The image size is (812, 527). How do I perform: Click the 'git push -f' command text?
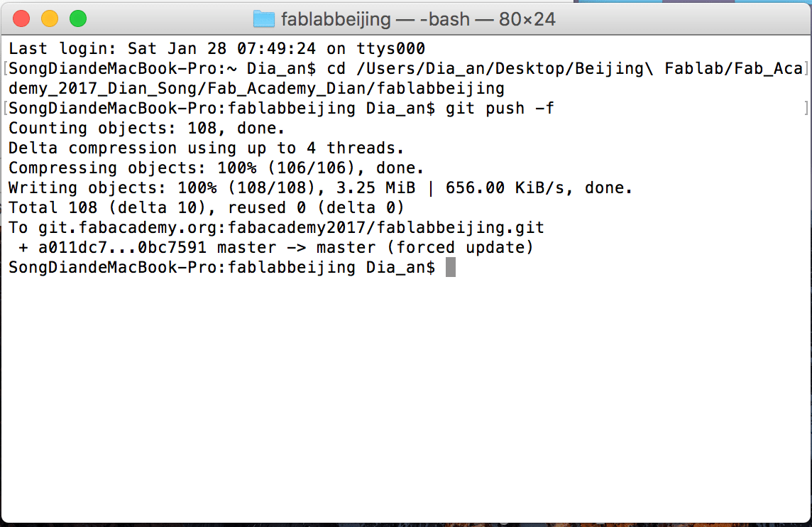point(500,108)
